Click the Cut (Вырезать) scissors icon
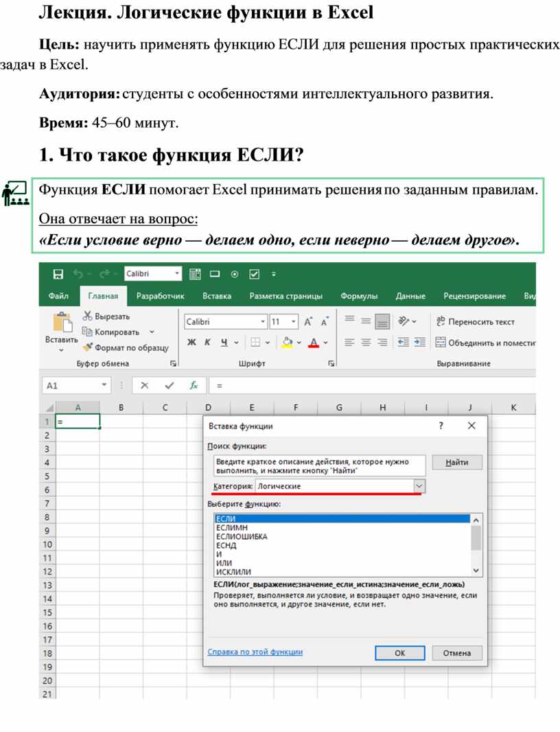Viewport: 560px width, 732px height. click(x=88, y=316)
